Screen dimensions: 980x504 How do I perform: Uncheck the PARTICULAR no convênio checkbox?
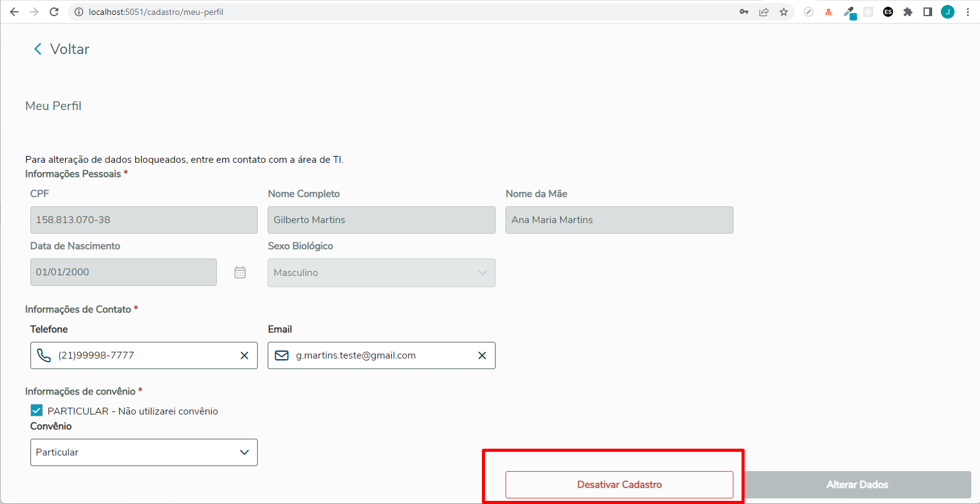pos(37,411)
